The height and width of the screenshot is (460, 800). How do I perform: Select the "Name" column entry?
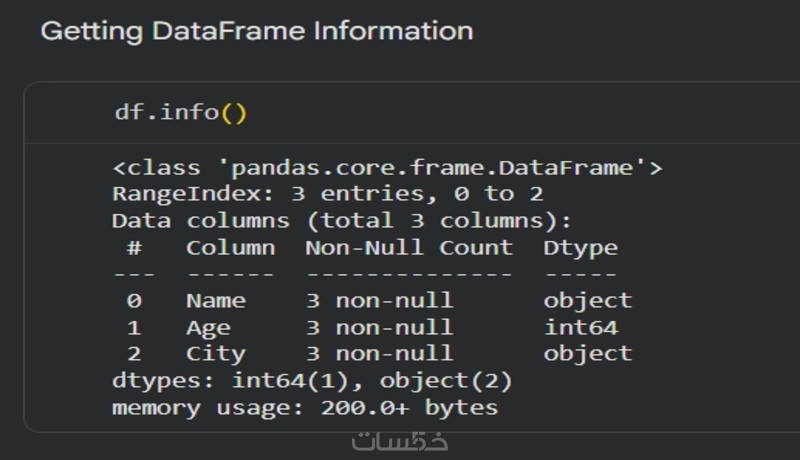click(215, 300)
